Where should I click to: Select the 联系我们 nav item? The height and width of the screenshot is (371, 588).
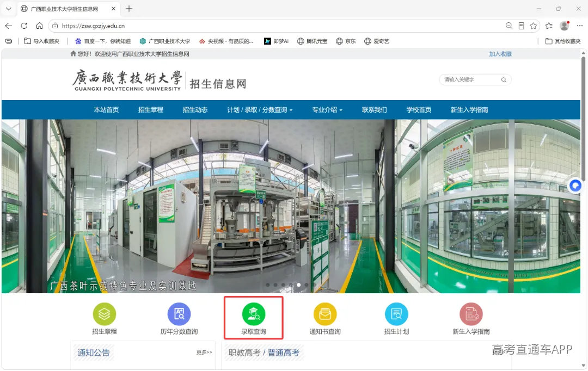[374, 110]
